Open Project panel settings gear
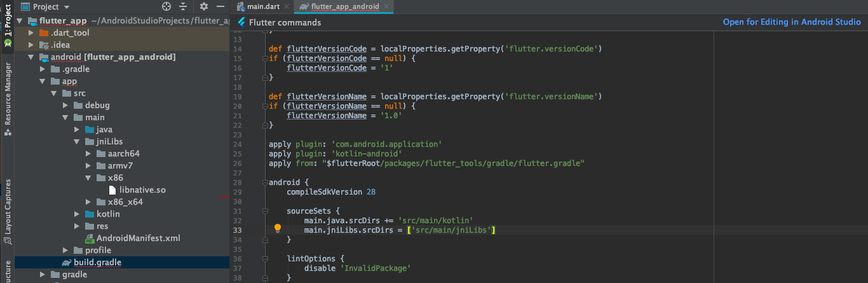The height and width of the screenshot is (283, 868). pos(204,6)
